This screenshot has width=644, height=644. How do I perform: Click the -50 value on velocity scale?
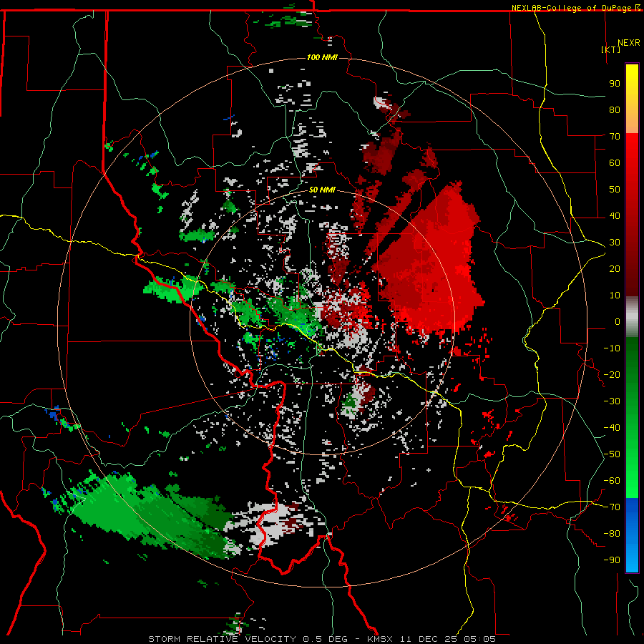click(x=612, y=454)
